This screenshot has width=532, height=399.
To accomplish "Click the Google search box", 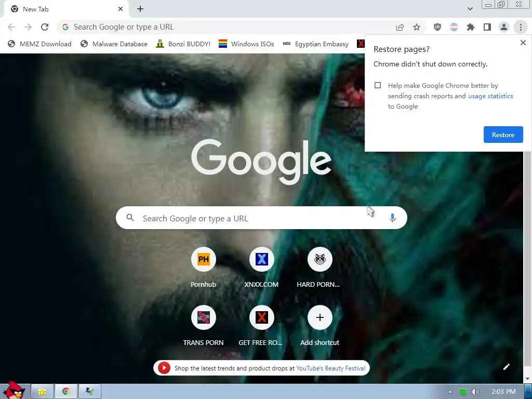I will point(261,218).
